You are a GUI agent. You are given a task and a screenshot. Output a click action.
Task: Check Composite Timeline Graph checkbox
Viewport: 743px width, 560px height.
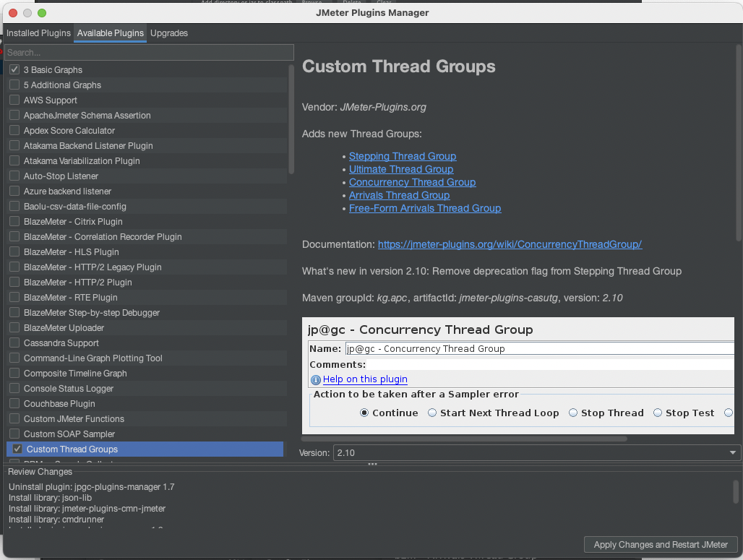click(14, 373)
